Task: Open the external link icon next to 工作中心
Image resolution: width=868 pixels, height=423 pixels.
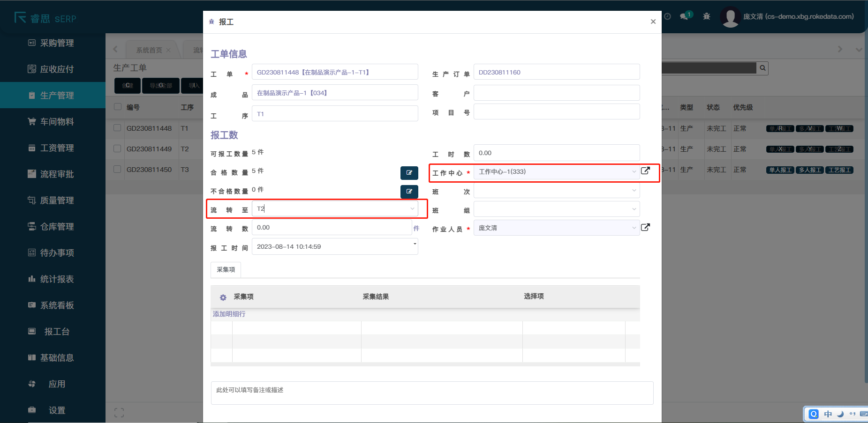Action: [645, 171]
